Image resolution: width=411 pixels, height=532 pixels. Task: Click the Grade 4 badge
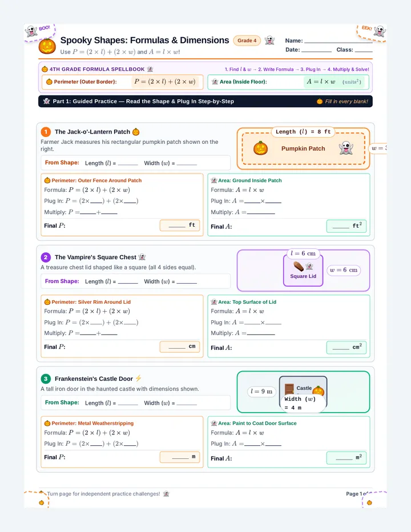click(x=247, y=41)
